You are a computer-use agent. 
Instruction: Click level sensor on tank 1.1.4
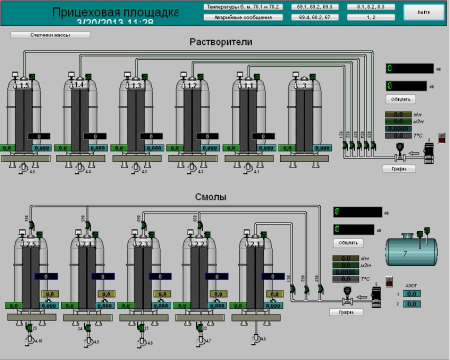(71, 75)
